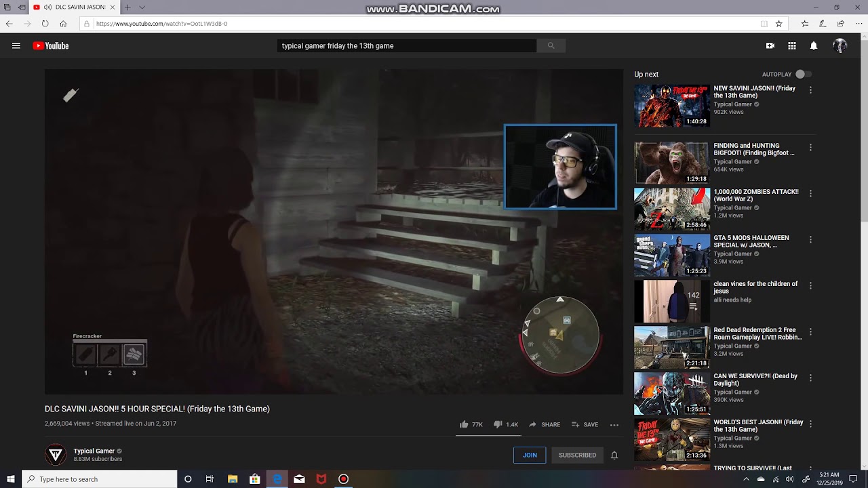Screen dimensions: 868x488
Task: Open options for FINDING and HUNTING BIGFOOT video
Action: [810, 147]
